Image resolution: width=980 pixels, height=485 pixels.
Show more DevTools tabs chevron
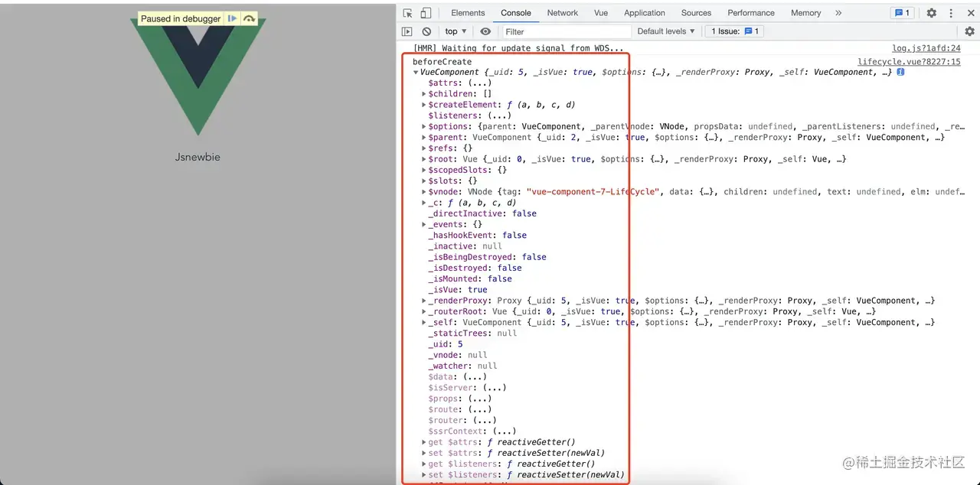pyautogui.click(x=838, y=13)
